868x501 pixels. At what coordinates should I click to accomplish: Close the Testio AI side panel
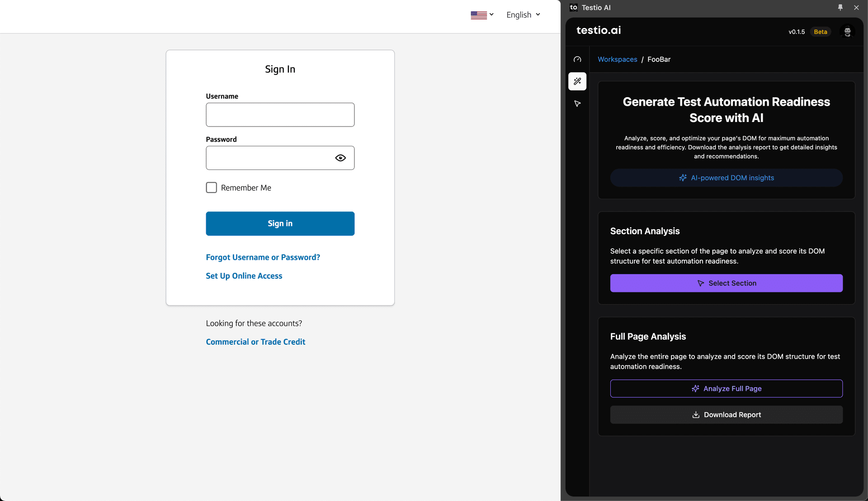pyautogui.click(x=856, y=7)
